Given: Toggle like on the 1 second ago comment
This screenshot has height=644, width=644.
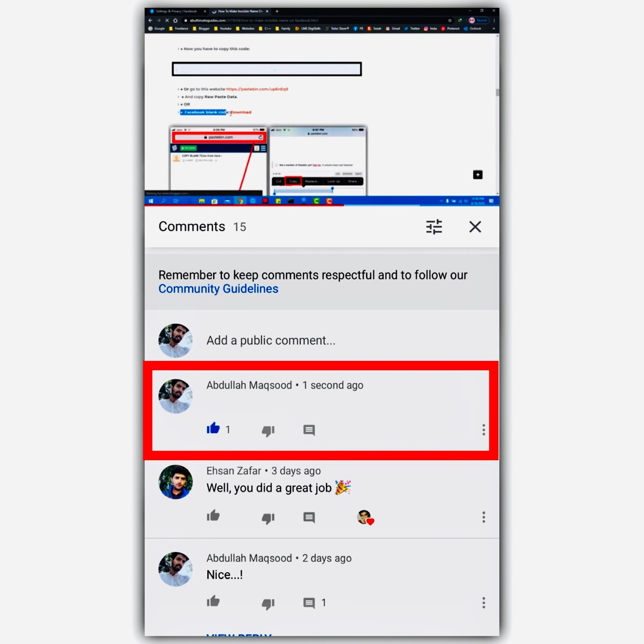Looking at the screenshot, I should (213, 428).
